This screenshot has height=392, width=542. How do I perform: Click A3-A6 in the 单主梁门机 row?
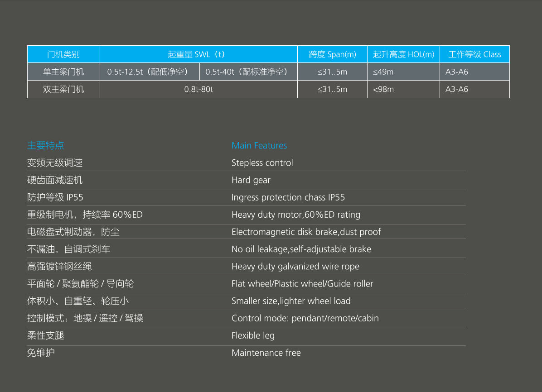click(x=474, y=72)
